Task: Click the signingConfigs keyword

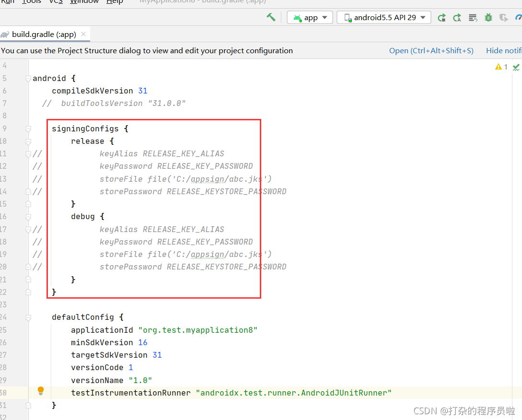Action: (x=85, y=129)
